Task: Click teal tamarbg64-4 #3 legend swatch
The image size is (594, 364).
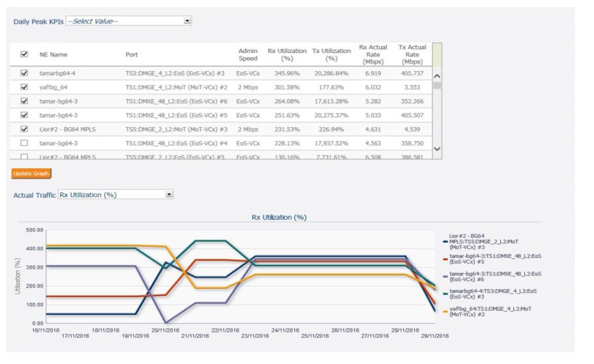Action: tap(445, 294)
